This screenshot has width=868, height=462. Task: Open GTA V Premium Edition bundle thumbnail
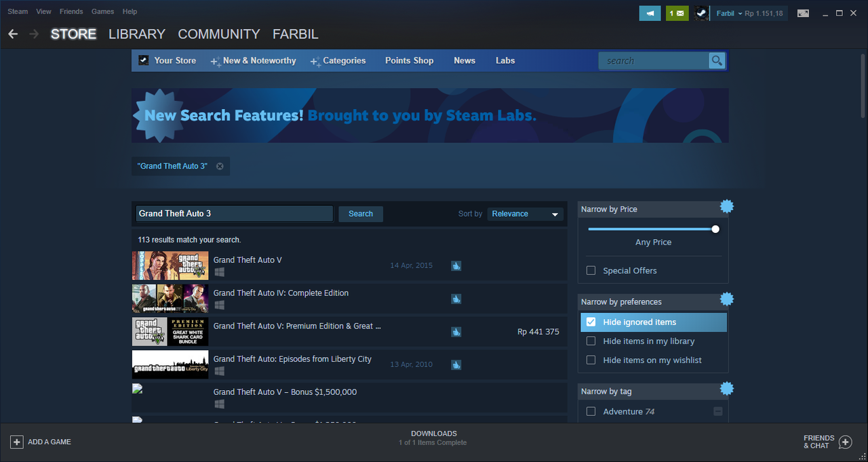(x=170, y=332)
